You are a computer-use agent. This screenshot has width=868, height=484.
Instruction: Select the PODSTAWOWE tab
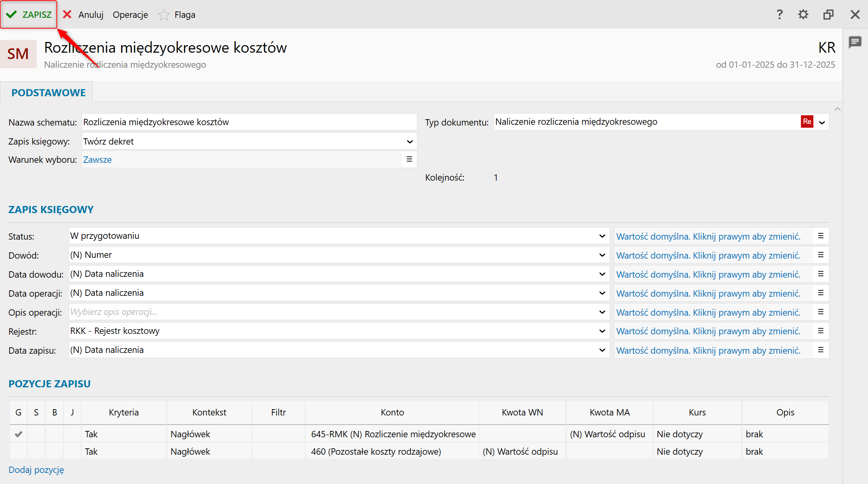pyautogui.click(x=48, y=93)
